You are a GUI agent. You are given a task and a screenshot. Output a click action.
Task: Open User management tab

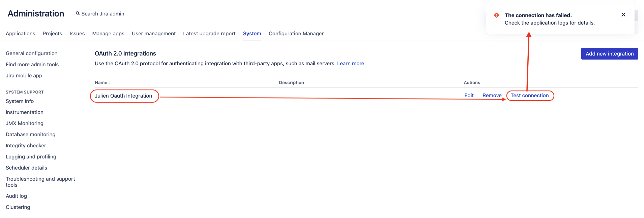coord(154,34)
